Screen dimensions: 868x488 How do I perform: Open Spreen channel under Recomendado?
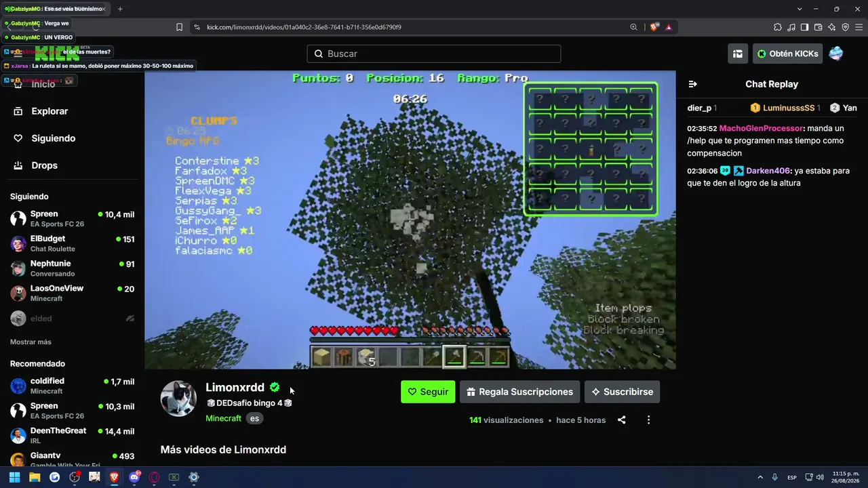pyautogui.click(x=72, y=411)
